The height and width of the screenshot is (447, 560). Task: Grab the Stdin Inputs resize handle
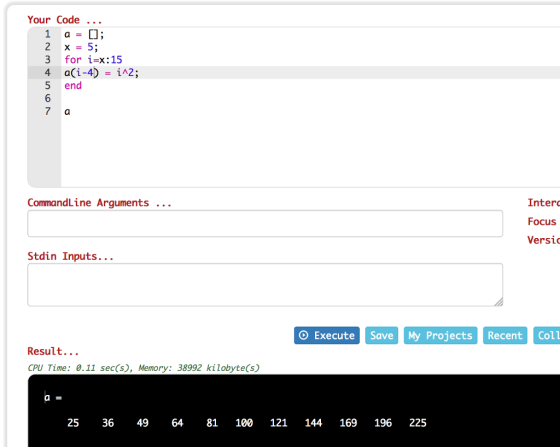click(x=499, y=302)
